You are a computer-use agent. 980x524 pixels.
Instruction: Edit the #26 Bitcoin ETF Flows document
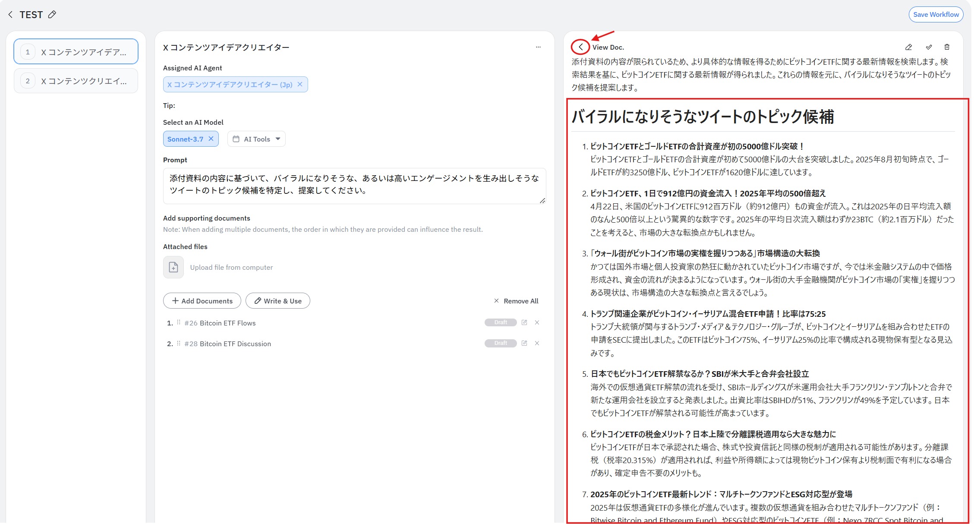point(524,322)
